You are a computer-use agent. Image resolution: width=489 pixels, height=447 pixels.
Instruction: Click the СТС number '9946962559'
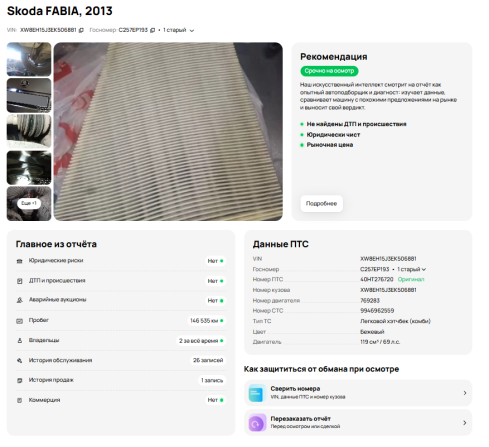coord(377,311)
